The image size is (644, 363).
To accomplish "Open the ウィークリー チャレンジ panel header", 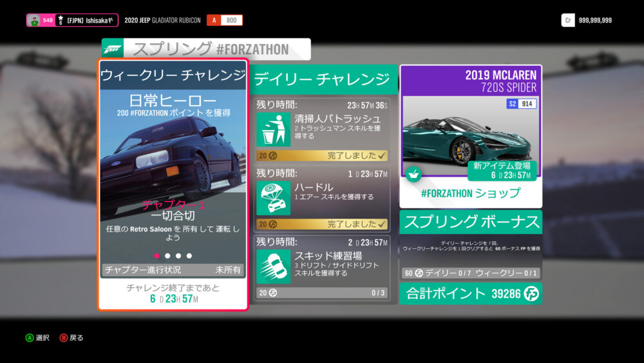I will click(173, 75).
